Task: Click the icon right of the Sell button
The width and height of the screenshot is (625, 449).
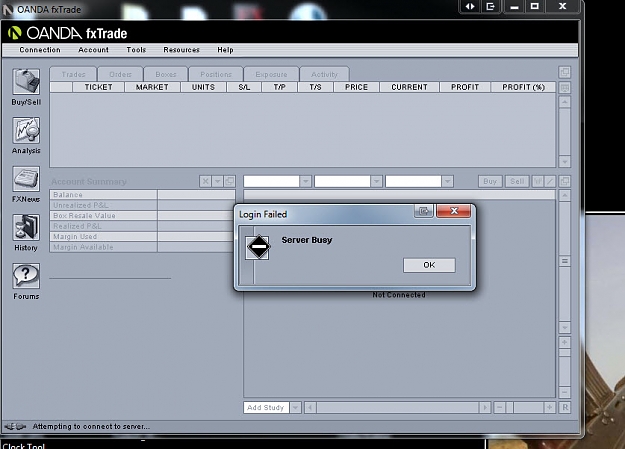Action: (x=538, y=181)
